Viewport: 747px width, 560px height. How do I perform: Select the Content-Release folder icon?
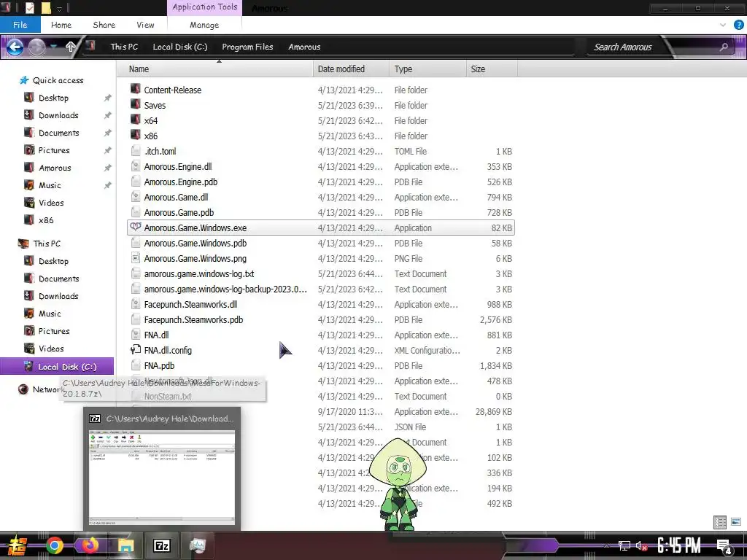point(135,90)
